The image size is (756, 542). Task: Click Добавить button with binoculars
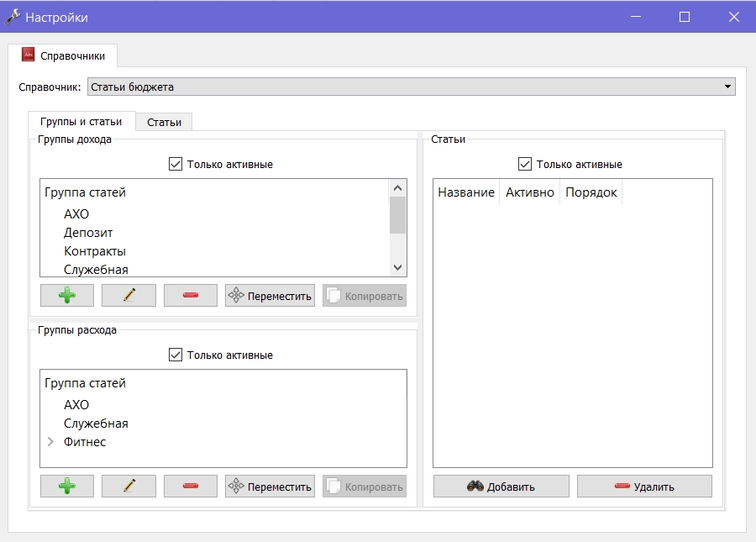501,486
